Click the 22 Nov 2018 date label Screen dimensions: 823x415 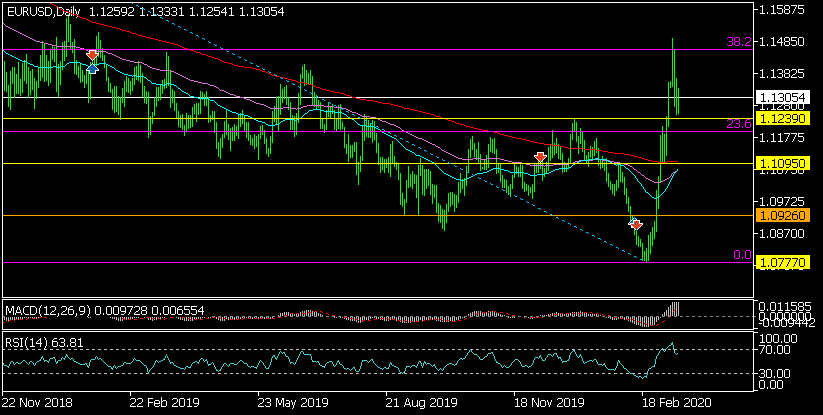pos(37,403)
